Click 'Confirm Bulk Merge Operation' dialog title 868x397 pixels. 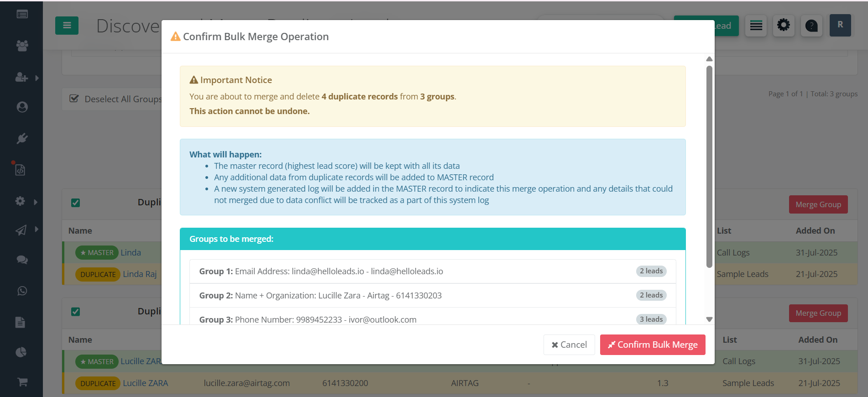(x=256, y=37)
